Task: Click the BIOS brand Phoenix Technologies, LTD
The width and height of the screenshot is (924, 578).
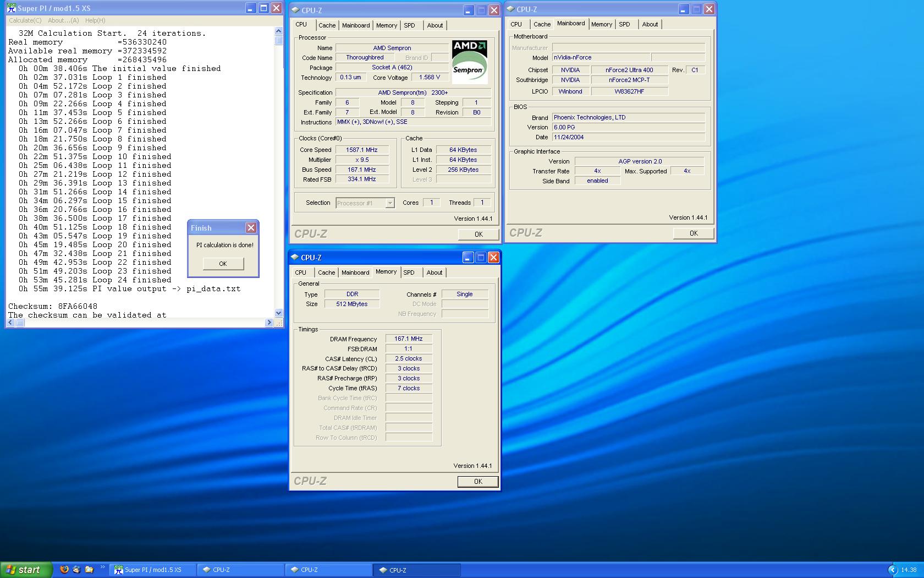Action: 629,117
